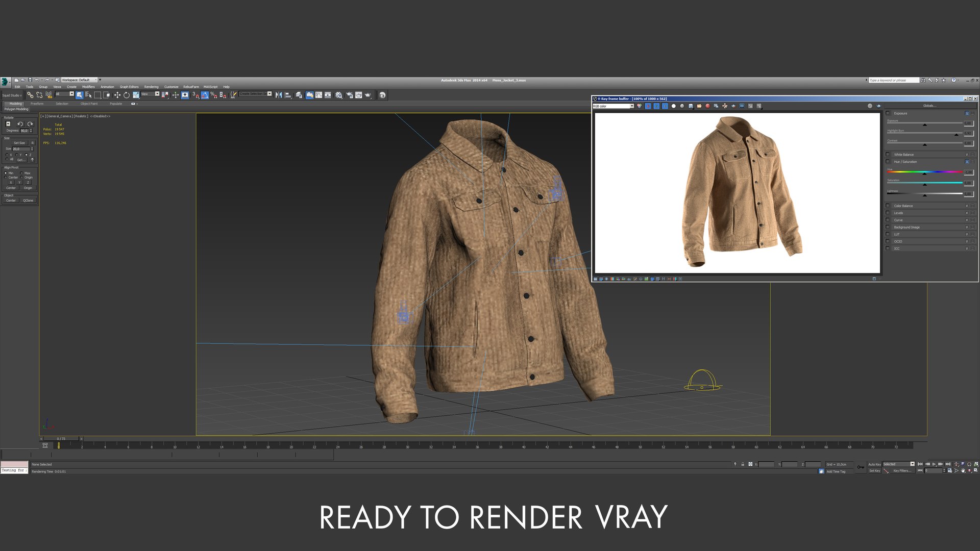Toggle the Angle Snap icon
This screenshot has height=551, width=980.
204,95
